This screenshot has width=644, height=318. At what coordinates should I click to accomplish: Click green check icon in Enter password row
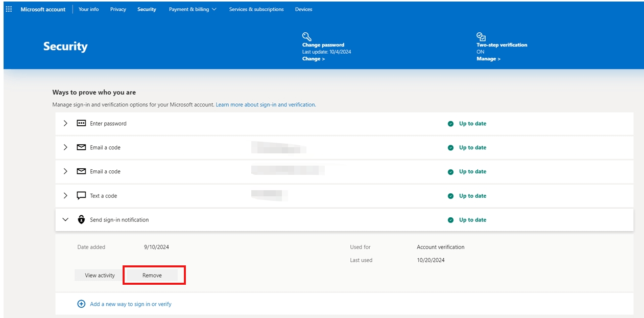450,124
